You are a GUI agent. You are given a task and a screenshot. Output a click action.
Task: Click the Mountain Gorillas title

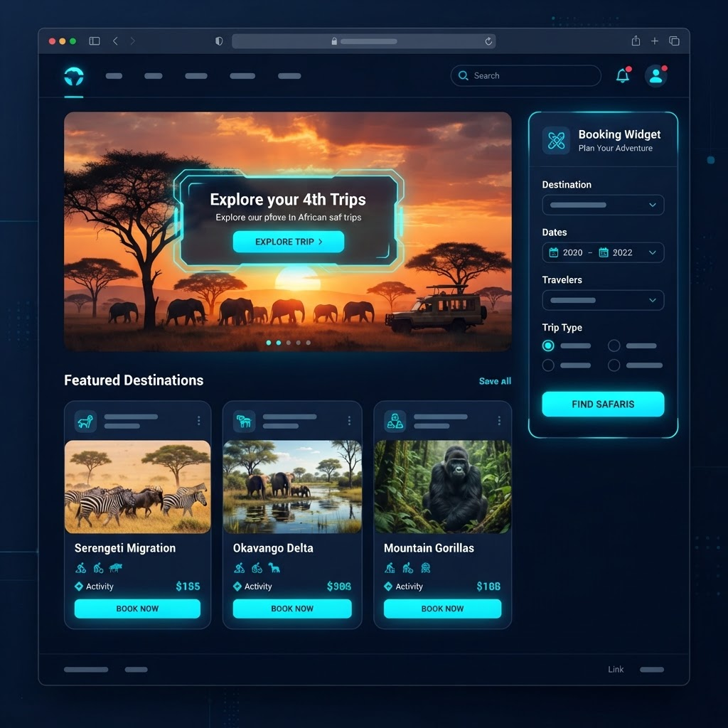[x=429, y=548]
